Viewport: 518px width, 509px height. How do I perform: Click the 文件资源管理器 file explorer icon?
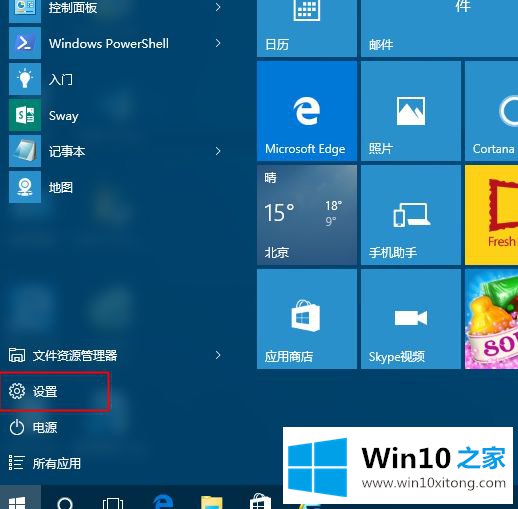pos(17,355)
